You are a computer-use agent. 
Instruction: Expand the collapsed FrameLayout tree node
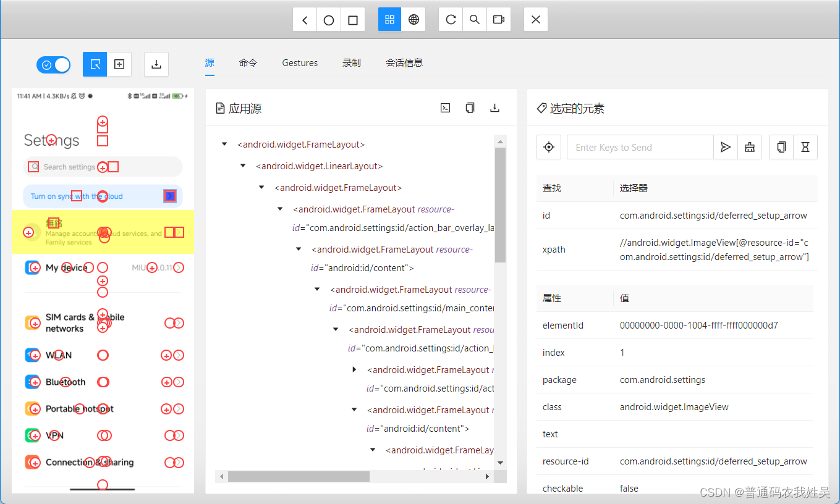pyautogui.click(x=354, y=369)
